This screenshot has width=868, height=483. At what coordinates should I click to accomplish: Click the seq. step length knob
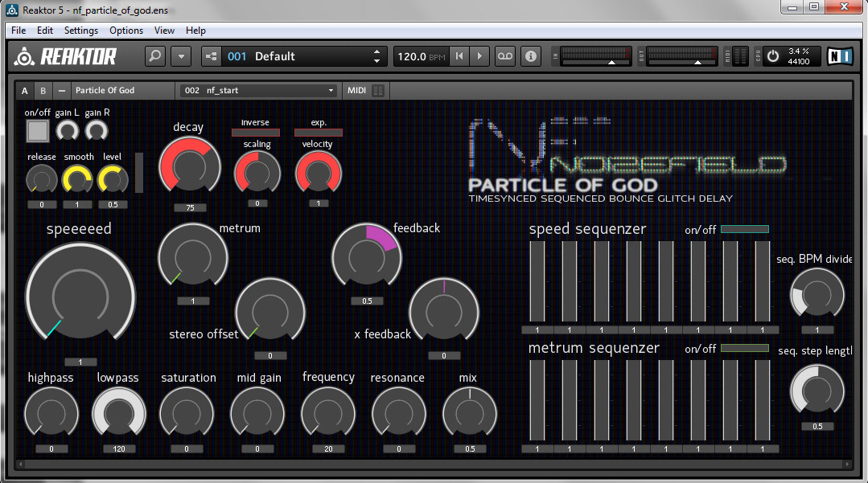817,391
